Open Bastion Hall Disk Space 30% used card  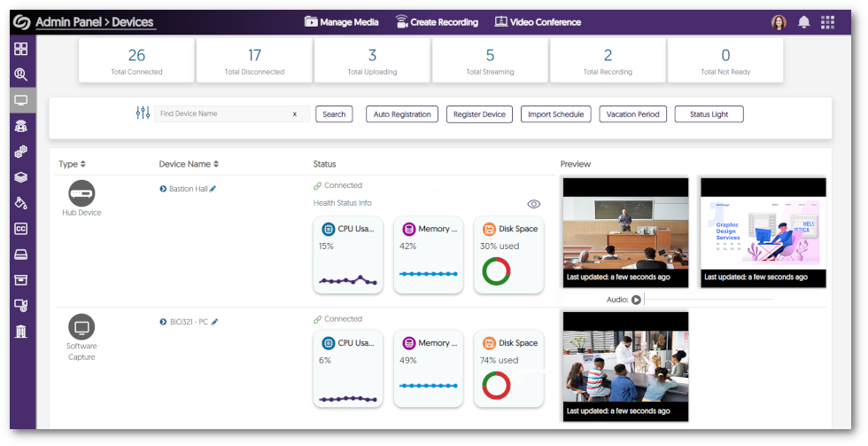[x=509, y=254]
